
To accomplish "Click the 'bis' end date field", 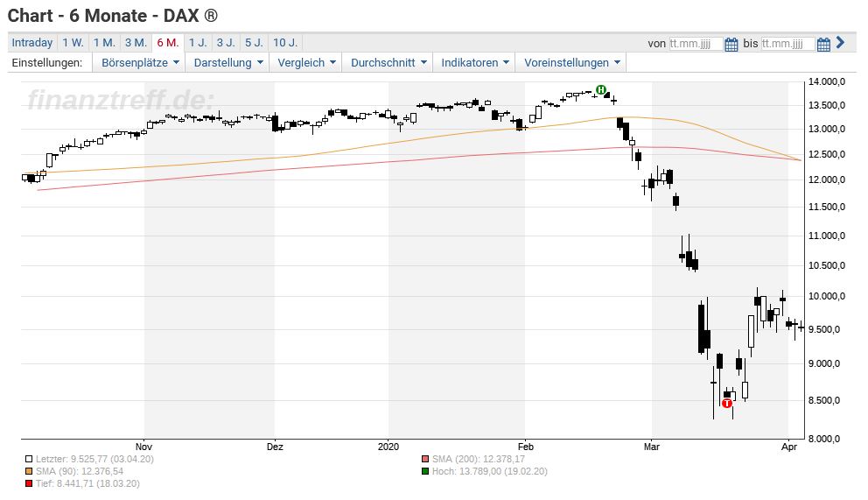I will pyautogui.click(x=787, y=44).
